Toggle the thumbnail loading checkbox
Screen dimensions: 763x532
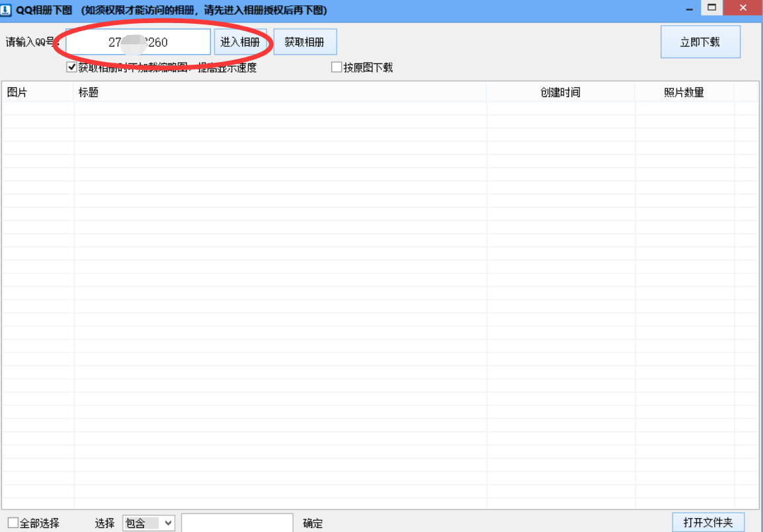(71, 67)
